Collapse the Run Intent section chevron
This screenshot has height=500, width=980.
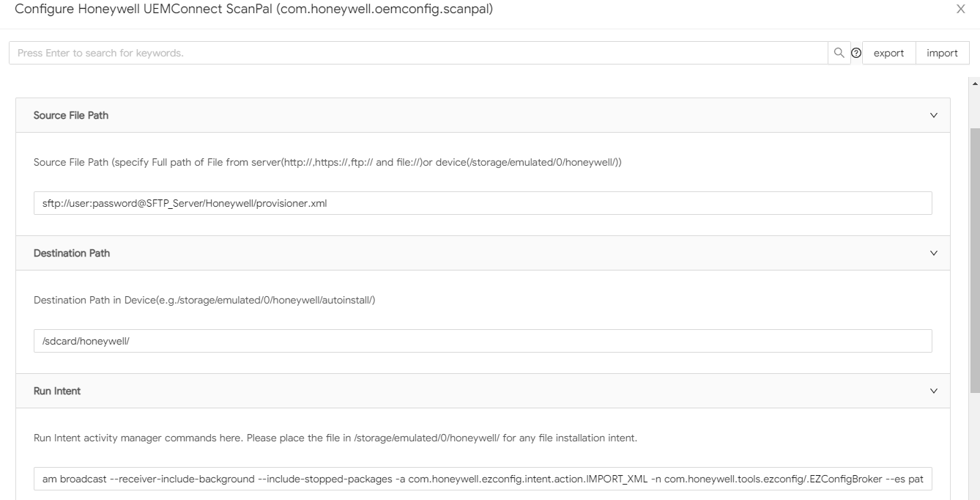pyautogui.click(x=933, y=391)
